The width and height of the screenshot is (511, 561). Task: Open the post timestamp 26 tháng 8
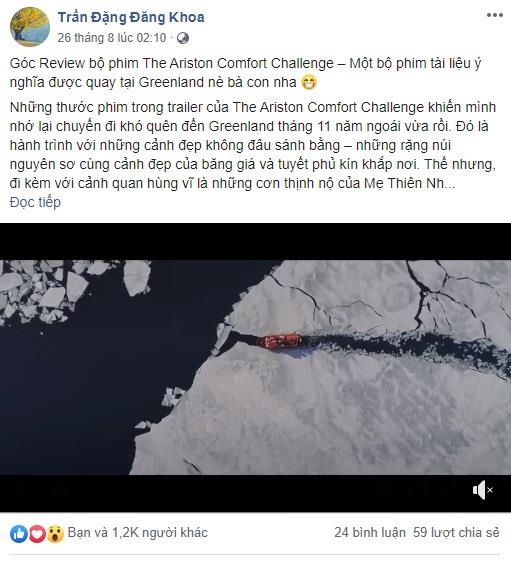coord(112,38)
